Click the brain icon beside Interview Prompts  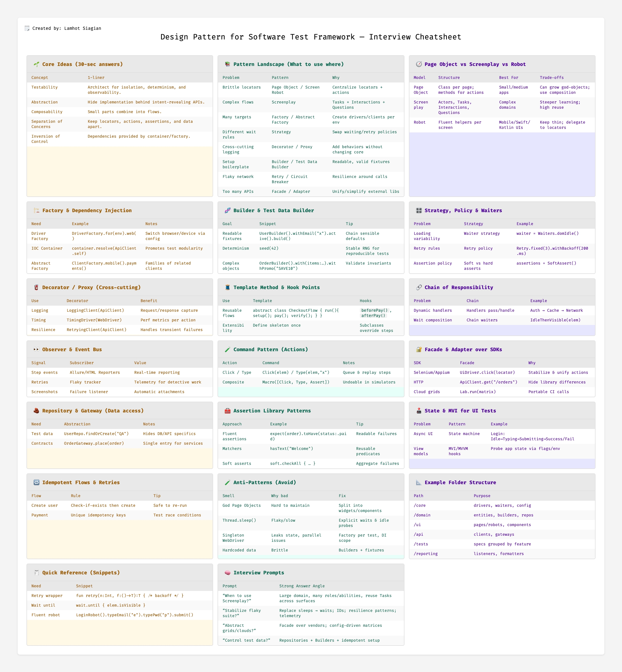227,573
